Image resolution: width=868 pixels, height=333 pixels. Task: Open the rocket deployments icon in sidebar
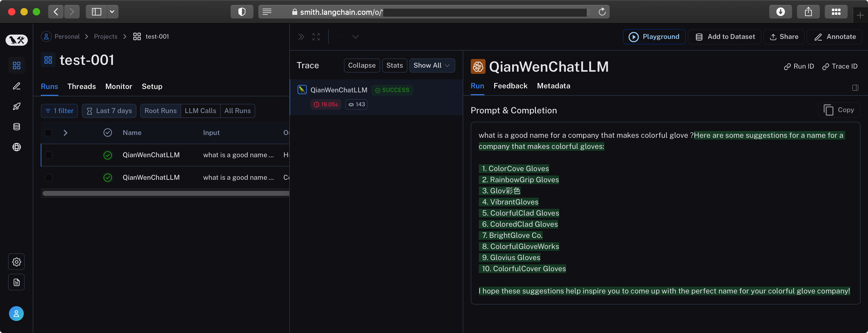tap(16, 107)
